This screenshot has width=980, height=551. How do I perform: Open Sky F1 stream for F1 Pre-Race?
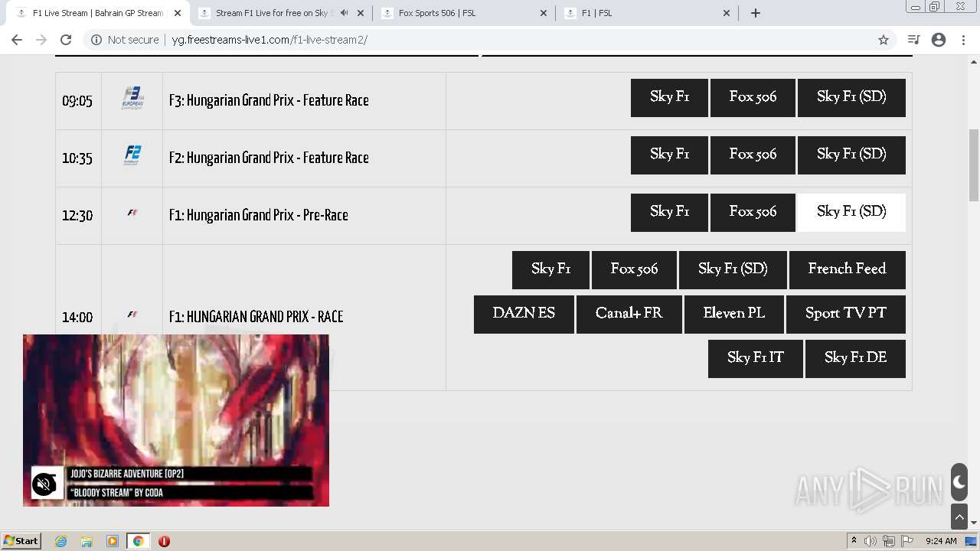(669, 213)
